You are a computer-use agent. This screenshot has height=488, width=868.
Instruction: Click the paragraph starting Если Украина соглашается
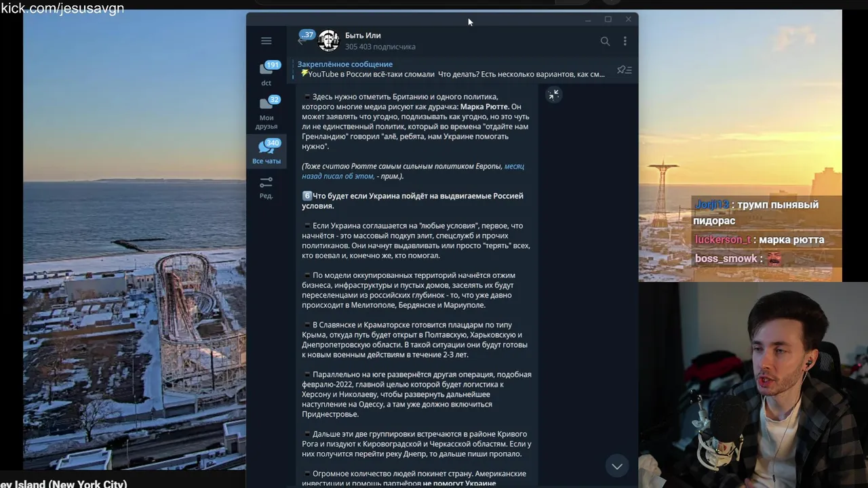[x=416, y=241]
